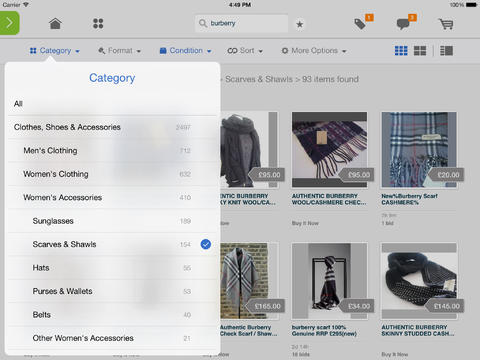Click Buy It Now under purple scarf
Viewport: 480px width, 360px height.
305,223
